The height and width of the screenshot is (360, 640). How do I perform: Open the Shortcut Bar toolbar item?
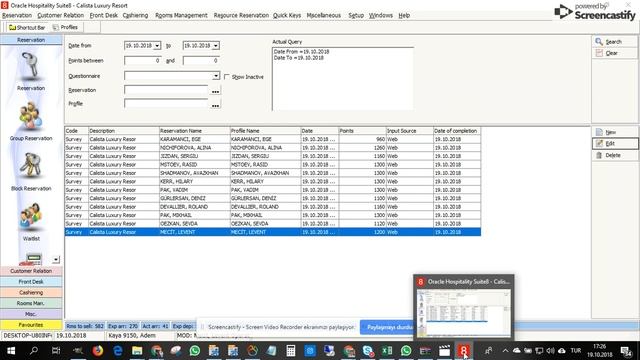(27, 27)
